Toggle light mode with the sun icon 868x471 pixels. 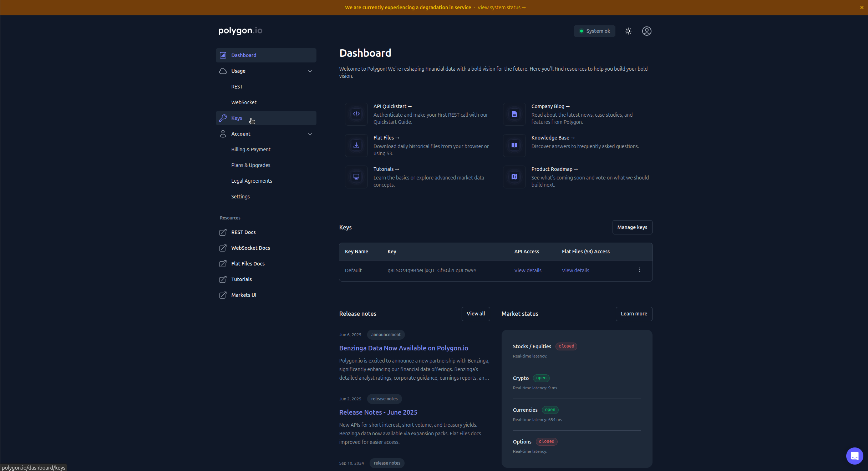click(628, 31)
